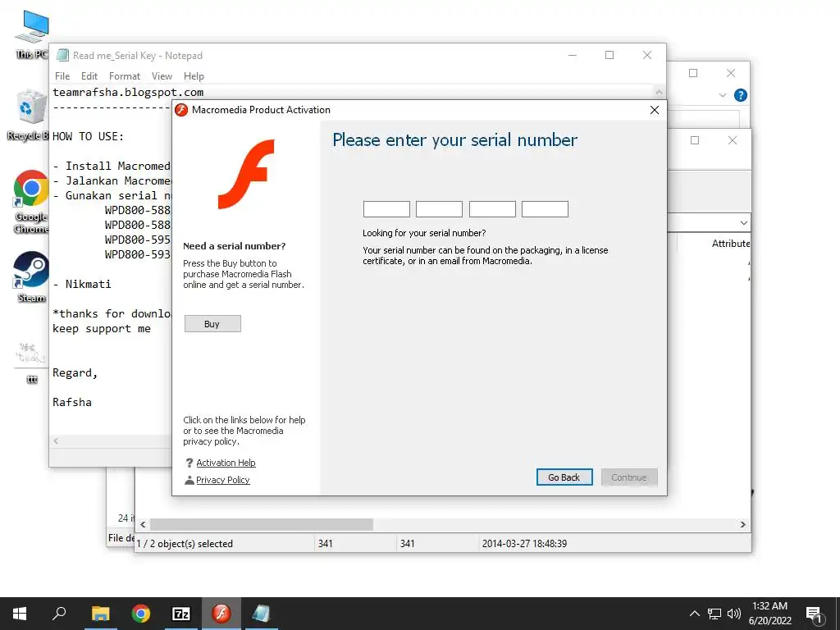This screenshot has height=630, width=840.
Task: Open Notepad Help menu
Action: pyautogui.click(x=194, y=76)
